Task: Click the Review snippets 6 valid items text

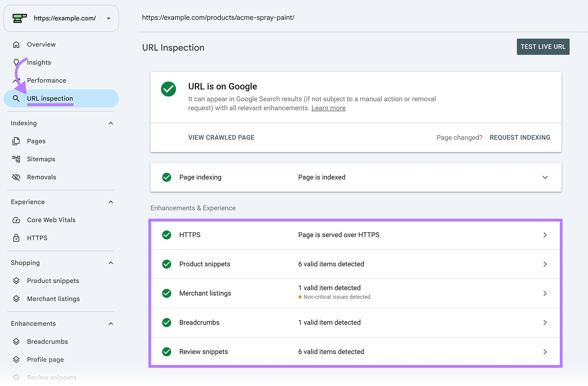Action: 331,352
